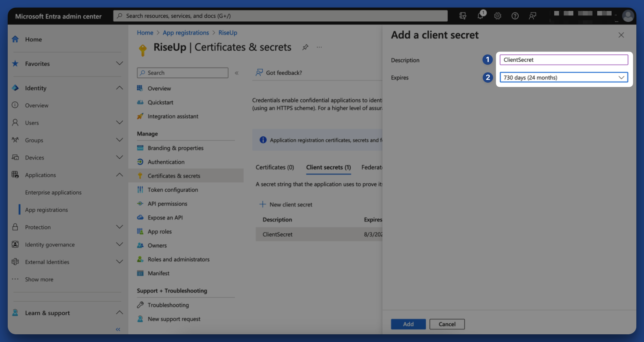Expand the Devices section
The height and width of the screenshot is (342, 644).
pyautogui.click(x=119, y=157)
